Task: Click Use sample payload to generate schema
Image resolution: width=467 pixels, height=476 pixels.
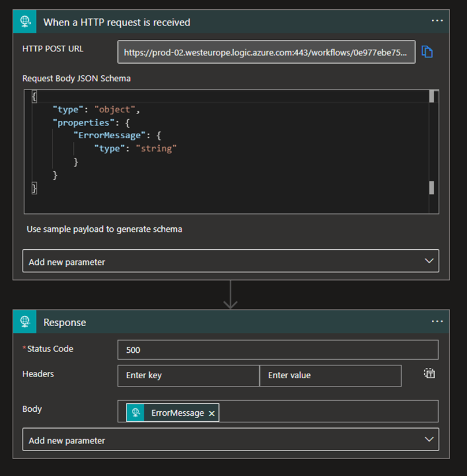Action: pos(104,229)
